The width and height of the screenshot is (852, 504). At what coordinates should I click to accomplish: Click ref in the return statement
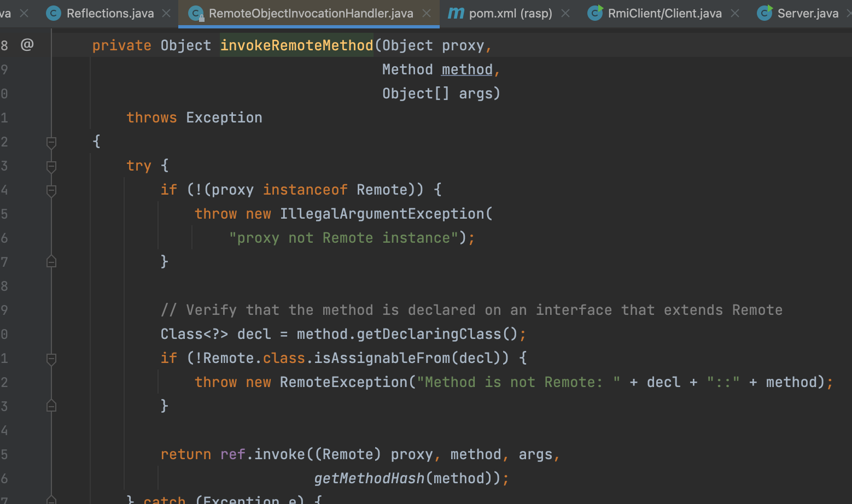(232, 454)
